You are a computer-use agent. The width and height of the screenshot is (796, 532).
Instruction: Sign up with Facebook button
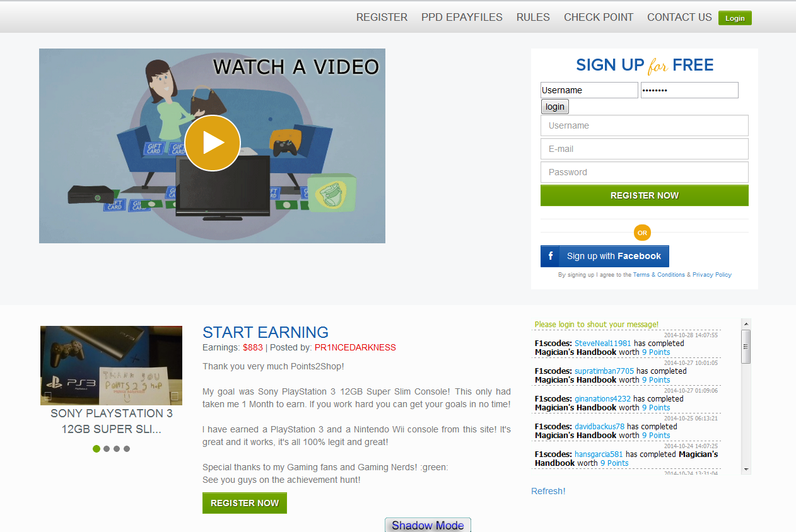pos(605,256)
